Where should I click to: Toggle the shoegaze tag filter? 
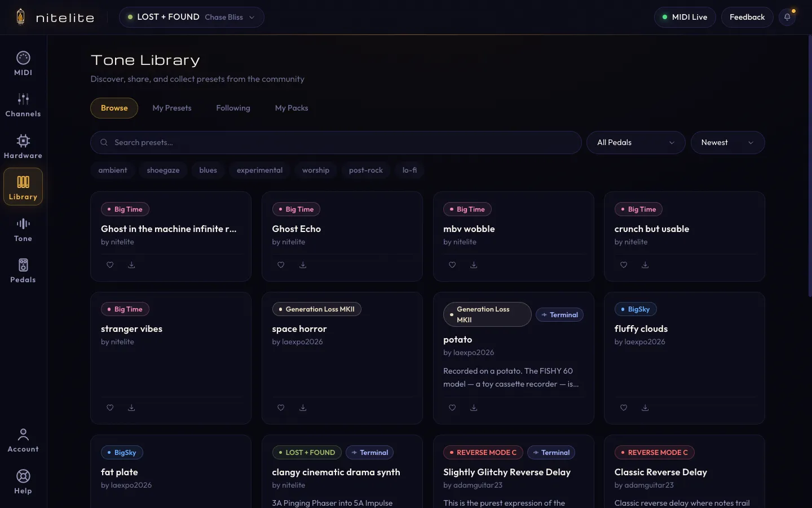163,170
